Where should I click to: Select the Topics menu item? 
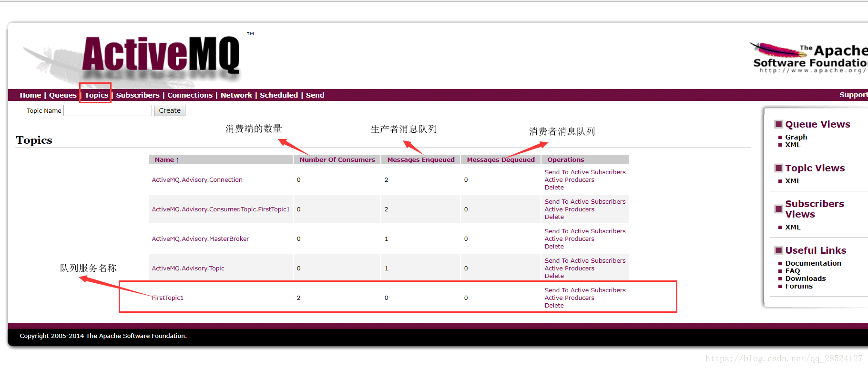coord(96,95)
